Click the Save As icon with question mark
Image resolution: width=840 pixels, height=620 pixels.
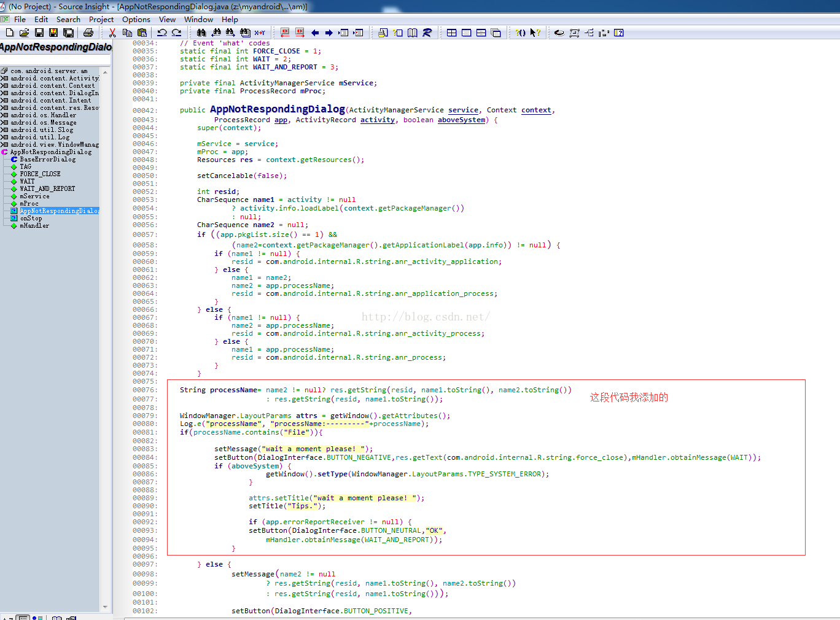[x=53, y=33]
